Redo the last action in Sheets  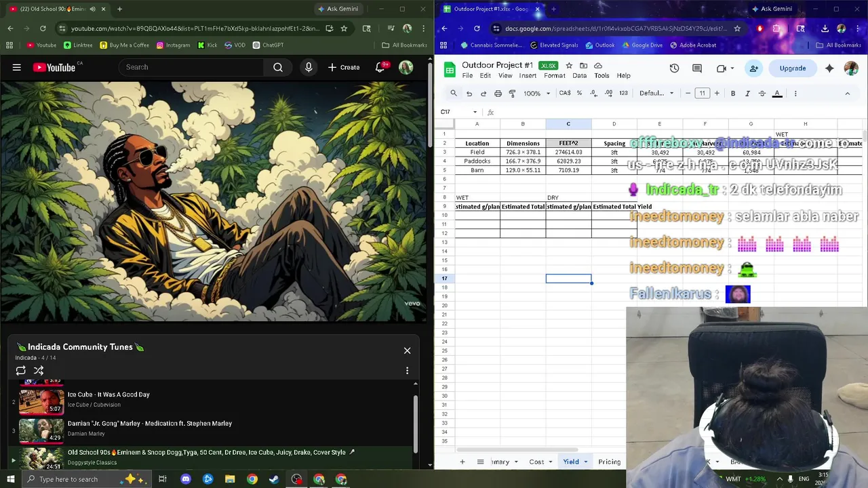click(x=484, y=94)
